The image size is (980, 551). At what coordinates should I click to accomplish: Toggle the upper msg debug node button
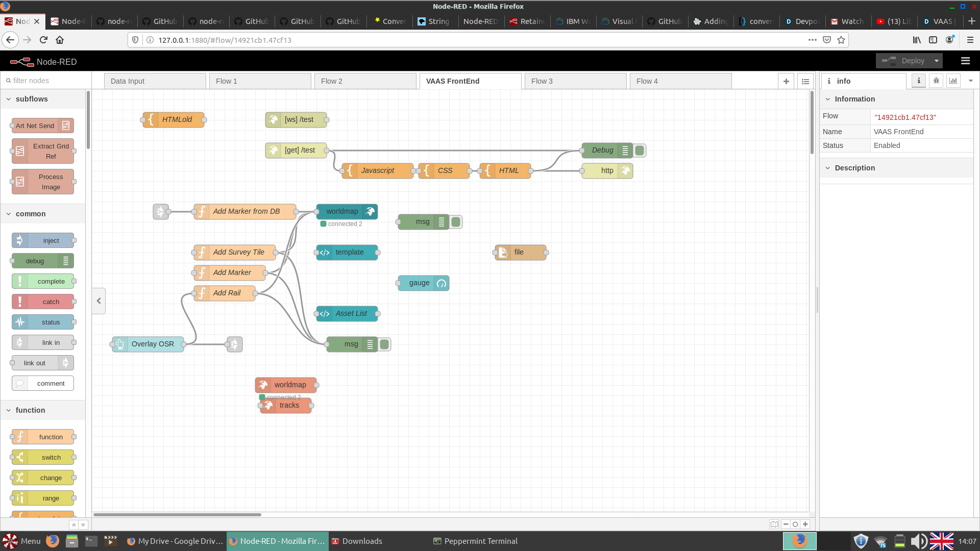point(456,222)
